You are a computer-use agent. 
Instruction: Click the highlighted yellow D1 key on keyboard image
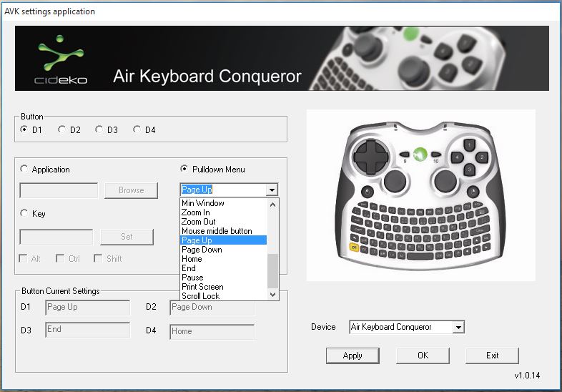click(354, 248)
